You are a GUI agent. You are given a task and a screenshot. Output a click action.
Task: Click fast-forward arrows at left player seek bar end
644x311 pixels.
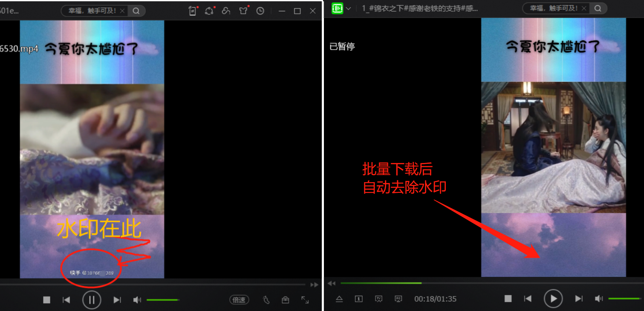click(x=315, y=285)
